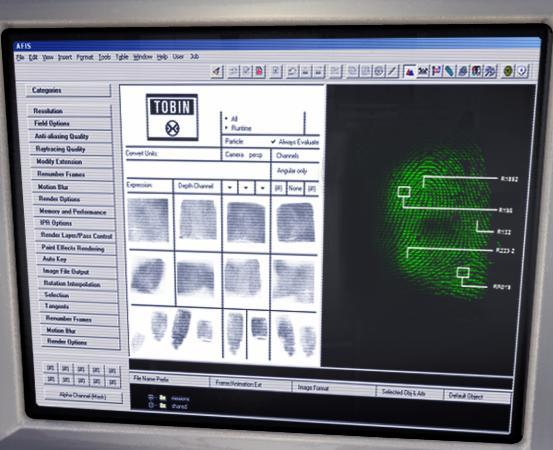Click the red and blue triangles toolbar icon
This screenshot has height=450, width=553.
tap(409, 71)
